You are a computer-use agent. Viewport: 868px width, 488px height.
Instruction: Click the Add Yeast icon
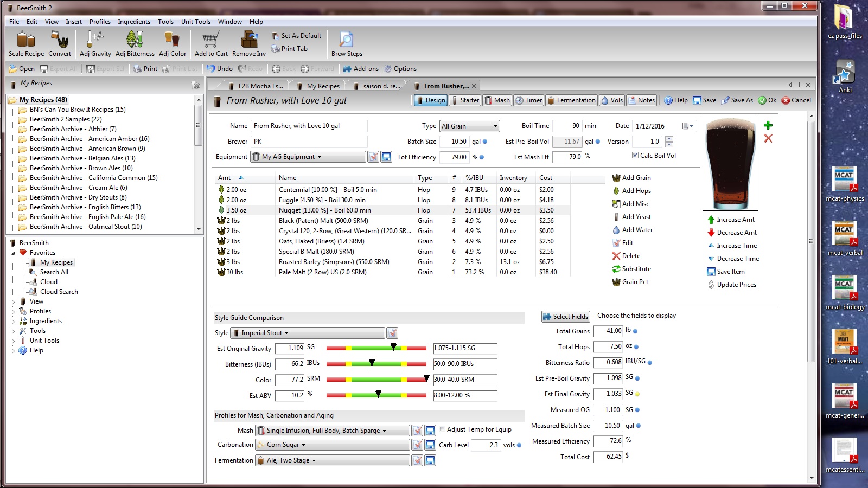point(616,217)
